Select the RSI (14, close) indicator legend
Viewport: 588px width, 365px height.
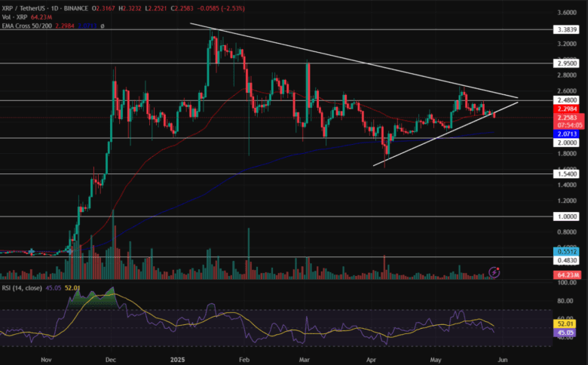[22, 288]
